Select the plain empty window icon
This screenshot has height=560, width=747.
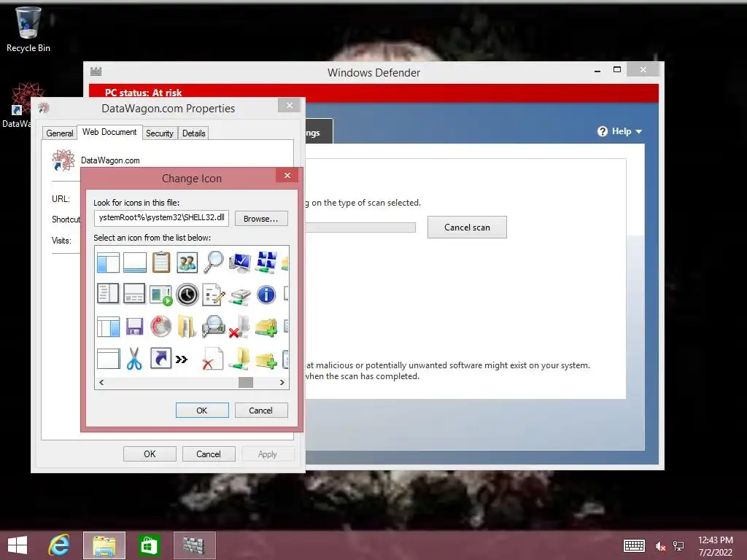coord(108,359)
